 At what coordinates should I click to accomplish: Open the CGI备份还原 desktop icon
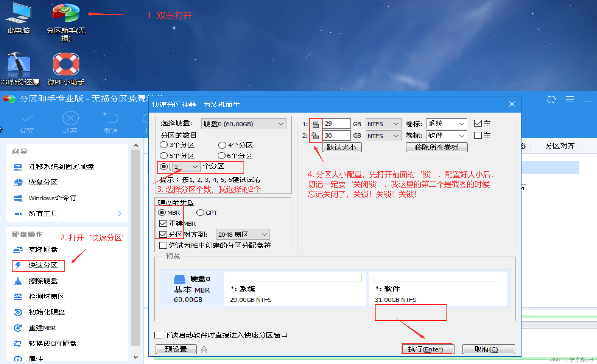coord(19,69)
